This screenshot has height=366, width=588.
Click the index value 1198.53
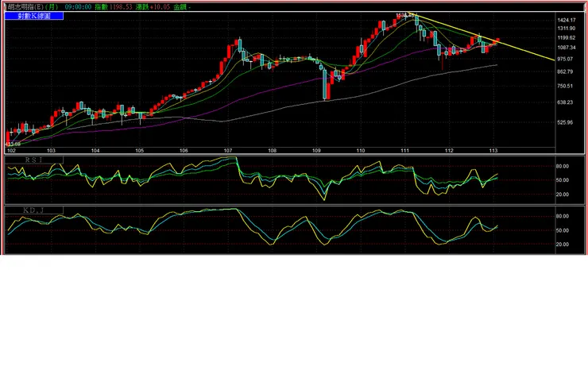point(120,6)
